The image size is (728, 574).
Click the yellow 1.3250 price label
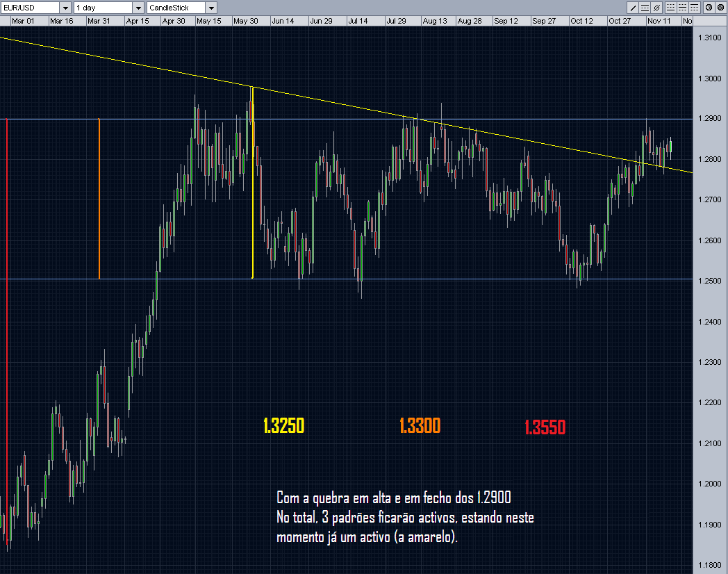click(283, 426)
